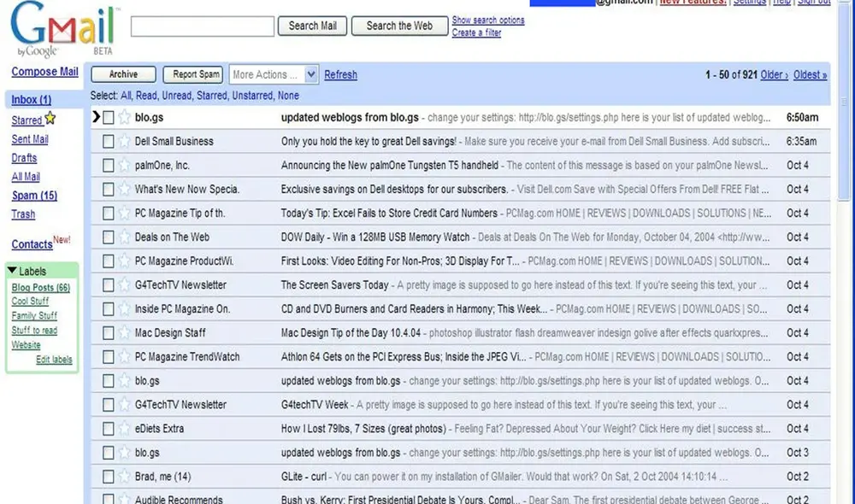Tick the What's New Now Specia. checkbox

tap(107, 189)
